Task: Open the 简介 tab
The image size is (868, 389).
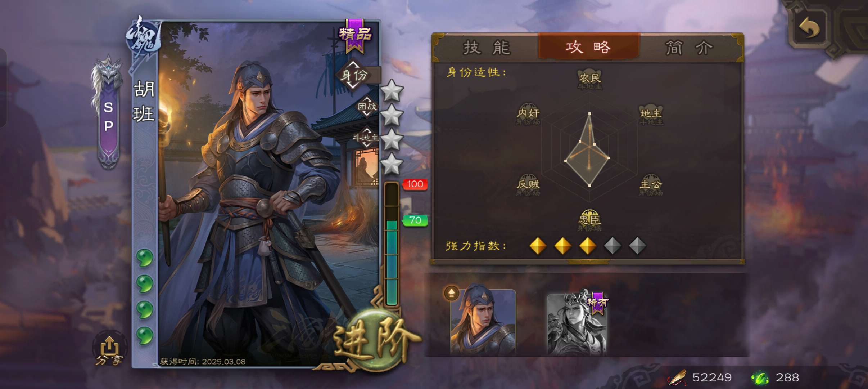Action: coord(689,48)
